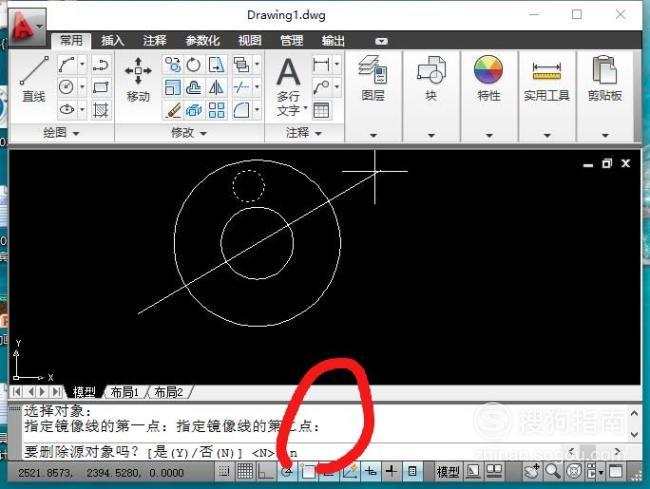The image size is (650, 489).
Task: Switch to the 管理 ribbon tab
Action: coord(291,40)
